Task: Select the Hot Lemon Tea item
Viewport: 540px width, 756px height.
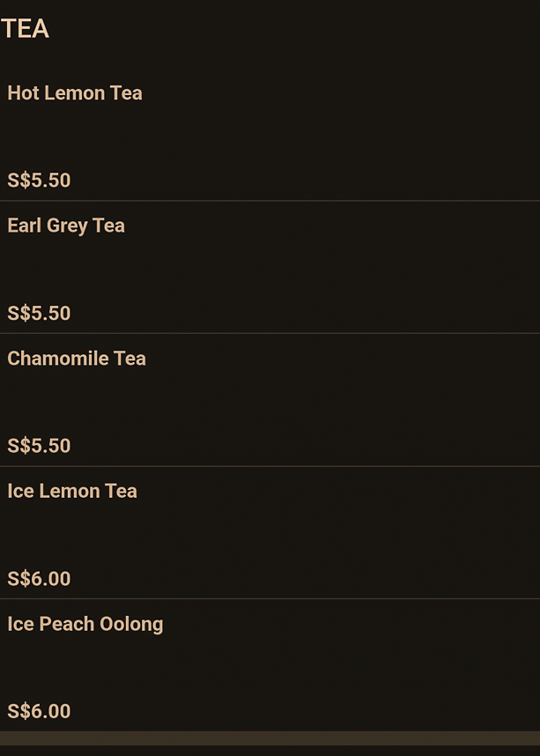Action: 75,93
